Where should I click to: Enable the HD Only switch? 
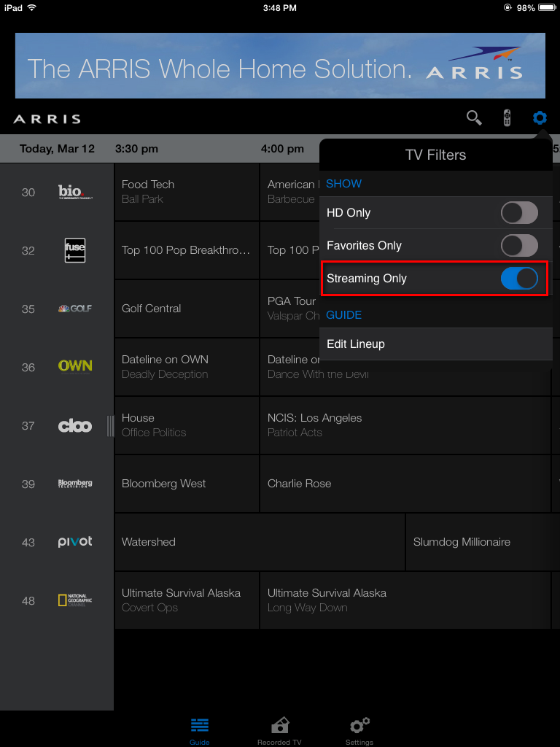pos(519,212)
